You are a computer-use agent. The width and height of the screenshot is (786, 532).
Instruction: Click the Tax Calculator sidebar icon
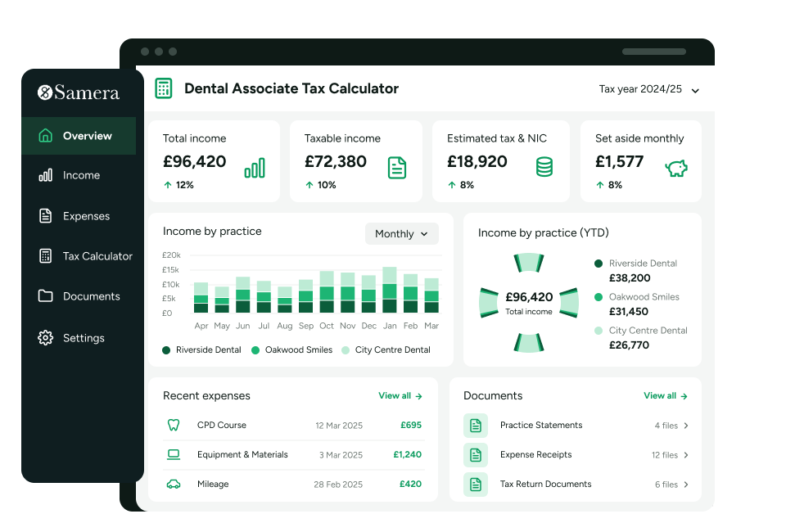(46, 256)
